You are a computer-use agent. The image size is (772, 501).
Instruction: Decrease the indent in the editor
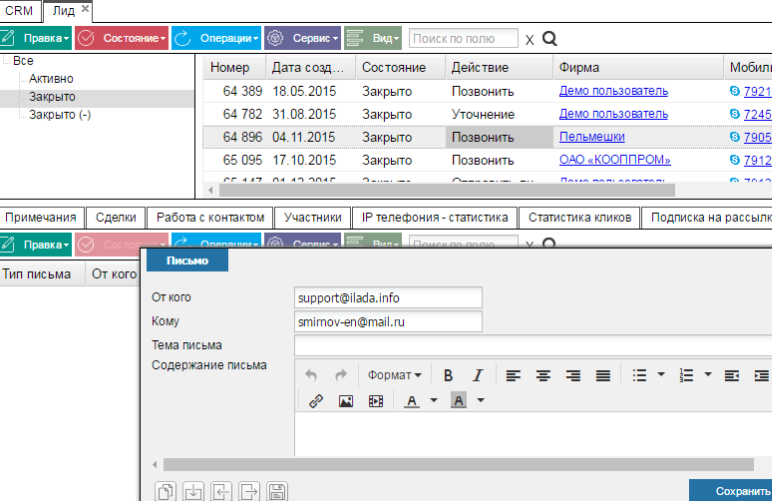click(x=732, y=376)
